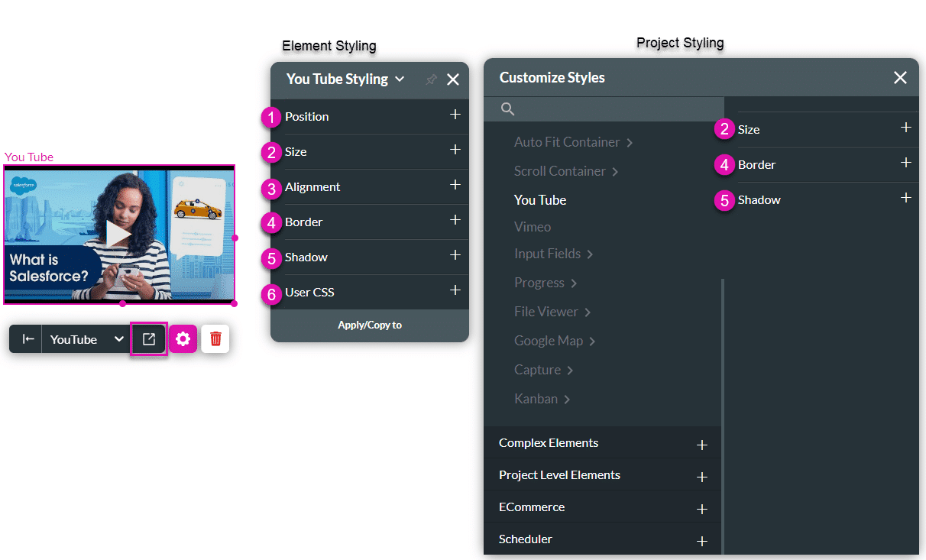Image resolution: width=926 pixels, height=560 pixels.
Task: Play the Salesforce video thumbnail
Action: (118, 235)
